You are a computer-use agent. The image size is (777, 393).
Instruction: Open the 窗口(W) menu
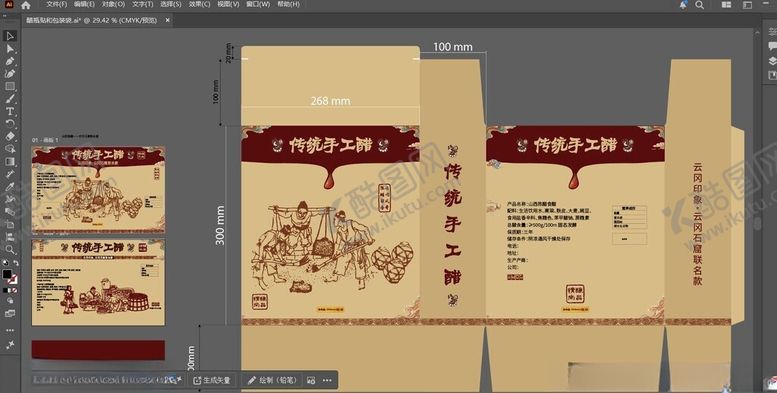[x=258, y=4]
